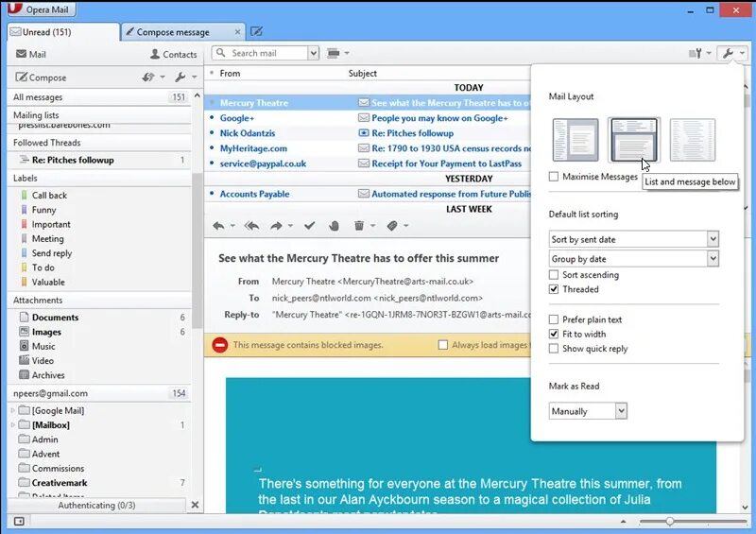The height and width of the screenshot is (534, 756).
Task: Expand the [Google Mail] folder
Action: [12, 410]
